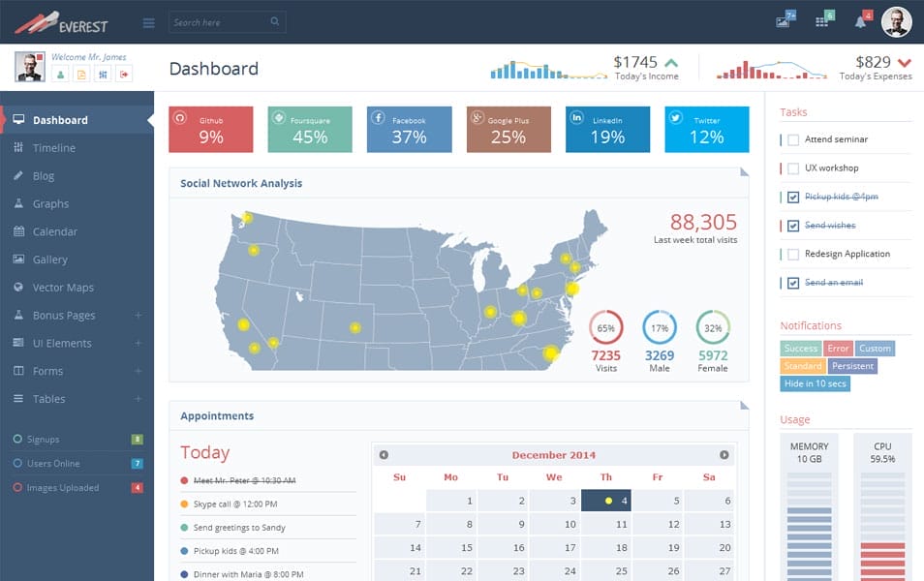Expand the Bonus Pages submenu
The width and height of the screenshot is (924, 581).
tap(139, 316)
